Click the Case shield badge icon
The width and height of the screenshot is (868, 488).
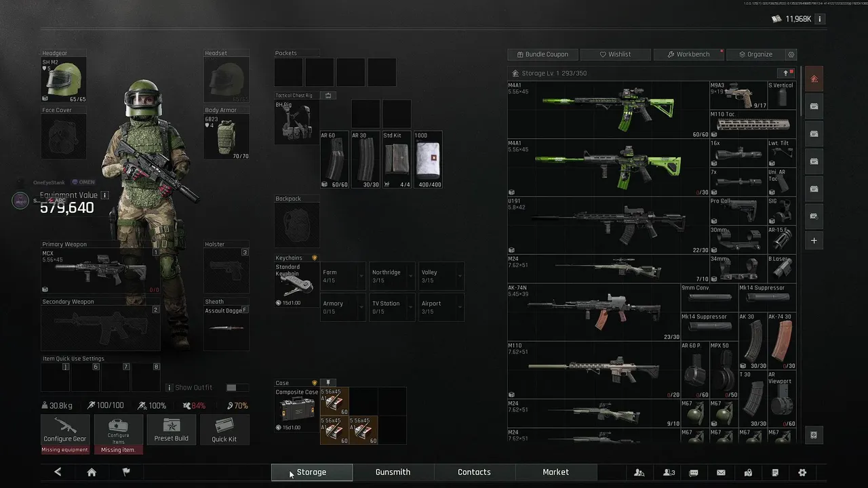[315, 383]
